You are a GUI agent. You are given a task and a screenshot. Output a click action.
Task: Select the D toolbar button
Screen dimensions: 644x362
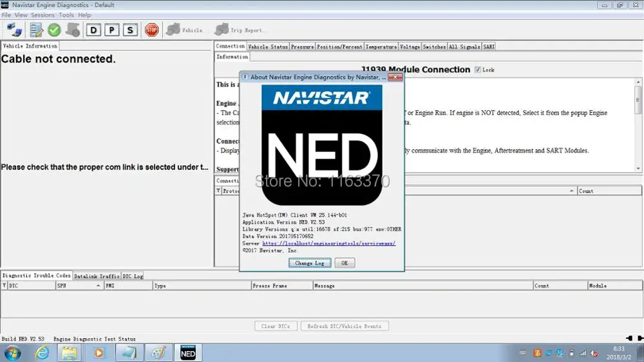click(x=93, y=30)
